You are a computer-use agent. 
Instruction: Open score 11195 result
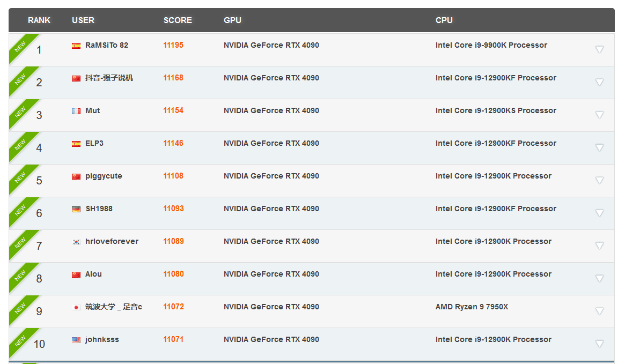coord(173,45)
